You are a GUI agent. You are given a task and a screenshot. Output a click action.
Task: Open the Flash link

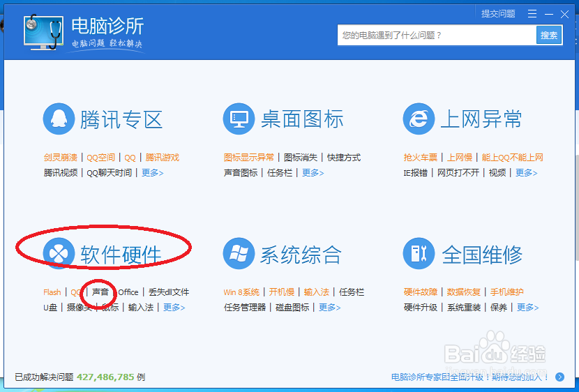[x=52, y=292]
